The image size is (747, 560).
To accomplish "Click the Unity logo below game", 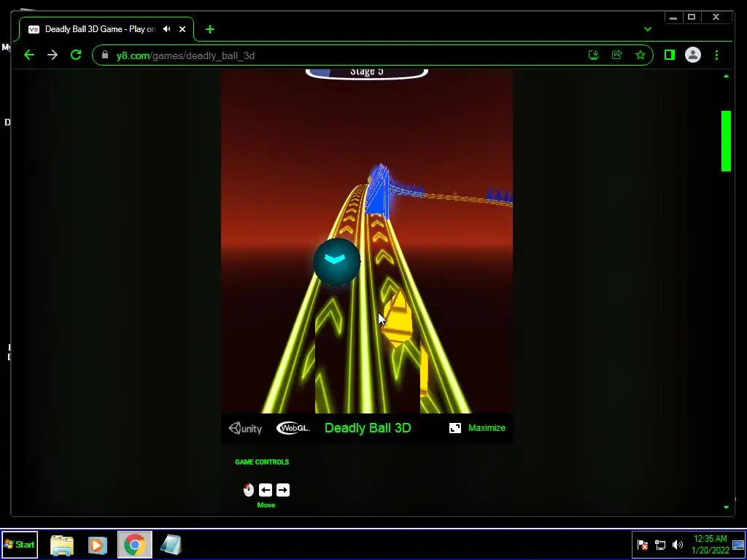I will click(245, 428).
